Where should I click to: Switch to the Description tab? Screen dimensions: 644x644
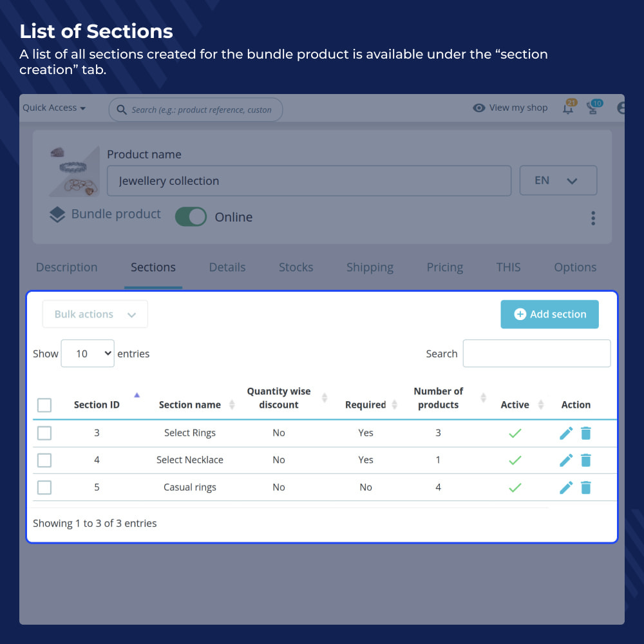(x=66, y=267)
